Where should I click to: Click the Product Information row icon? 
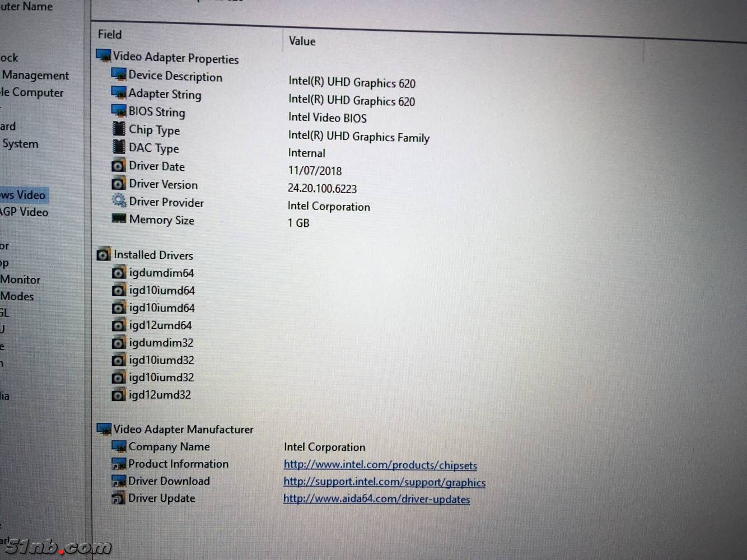(x=119, y=464)
